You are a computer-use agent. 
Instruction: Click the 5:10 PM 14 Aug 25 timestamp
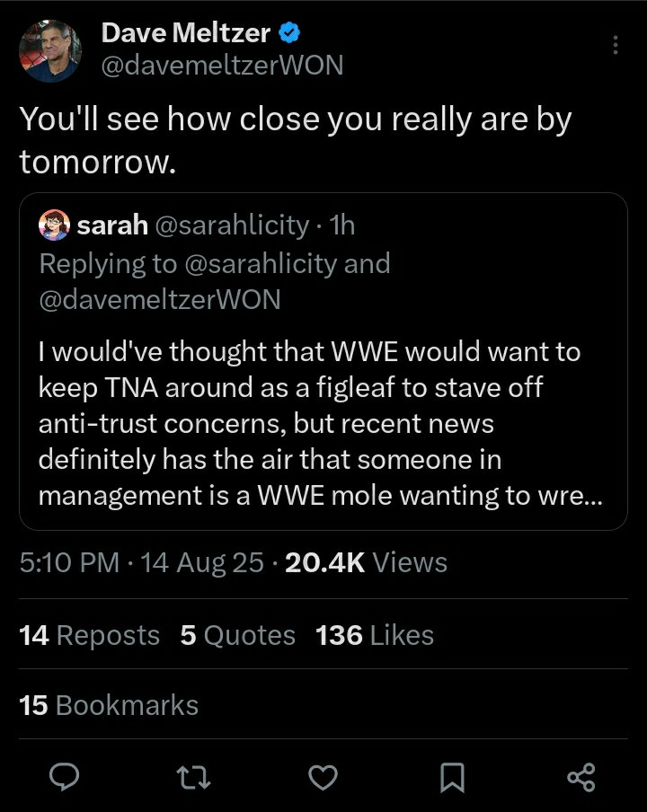(142, 562)
